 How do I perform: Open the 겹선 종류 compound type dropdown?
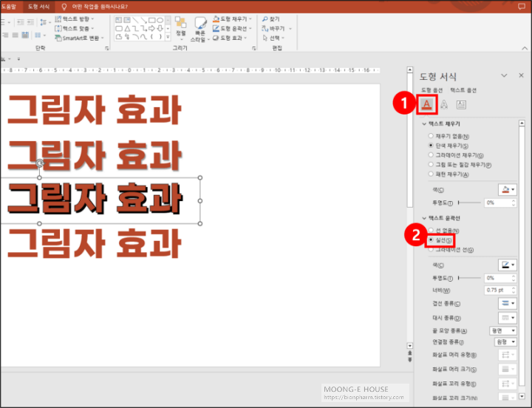pyautogui.click(x=508, y=303)
